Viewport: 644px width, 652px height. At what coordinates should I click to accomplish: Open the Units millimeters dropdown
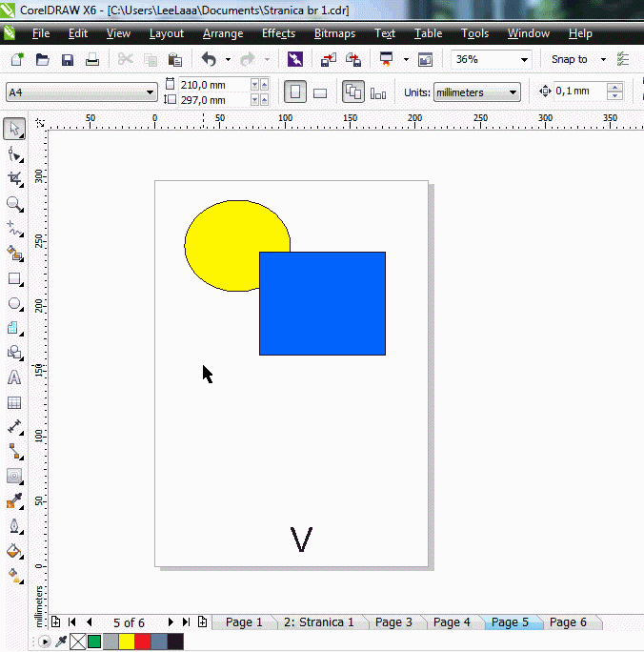[x=513, y=92]
